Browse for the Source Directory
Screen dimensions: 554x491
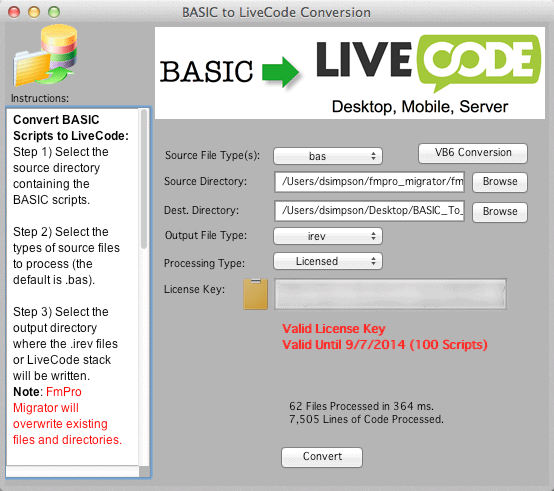pos(500,182)
